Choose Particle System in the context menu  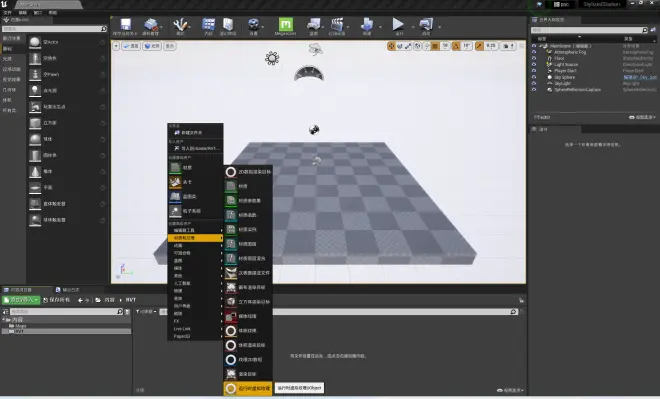click(195, 211)
